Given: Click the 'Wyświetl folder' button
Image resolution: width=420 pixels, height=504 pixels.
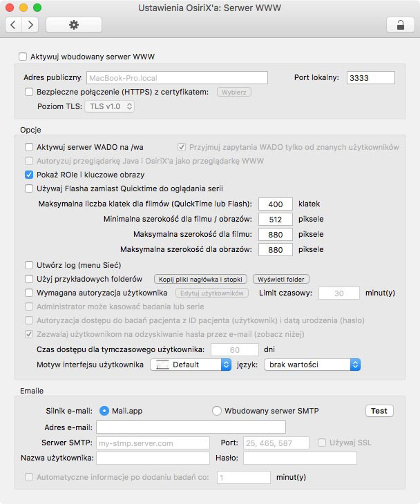Looking at the screenshot, I should (x=281, y=280).
